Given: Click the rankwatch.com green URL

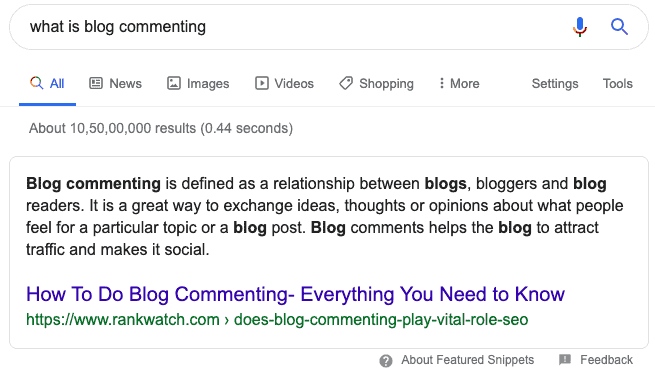Looking at the screenshot, I should (x=277, y=320).
